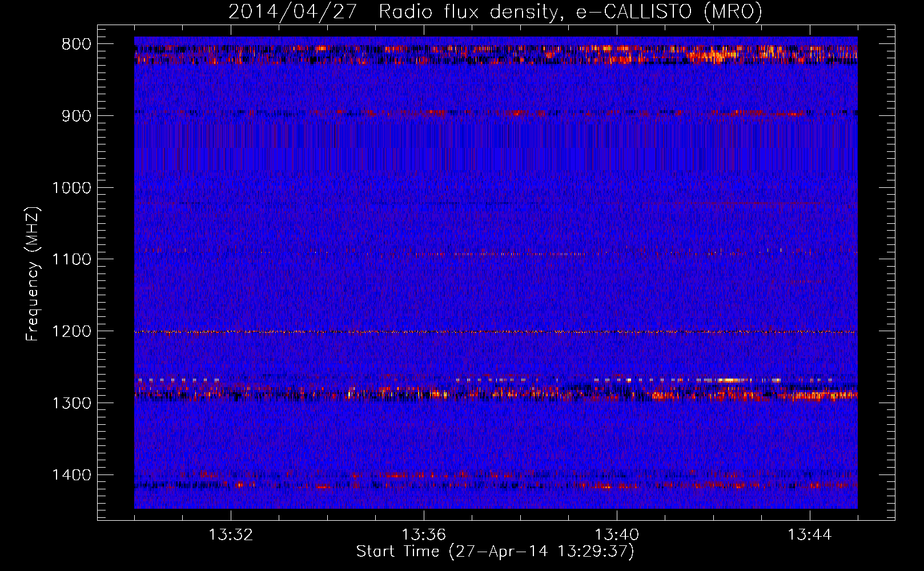Viewport: 924px width, 571px height.
Task: Click the thin continuous emission line at 1200 MHz
Action: 496,332
